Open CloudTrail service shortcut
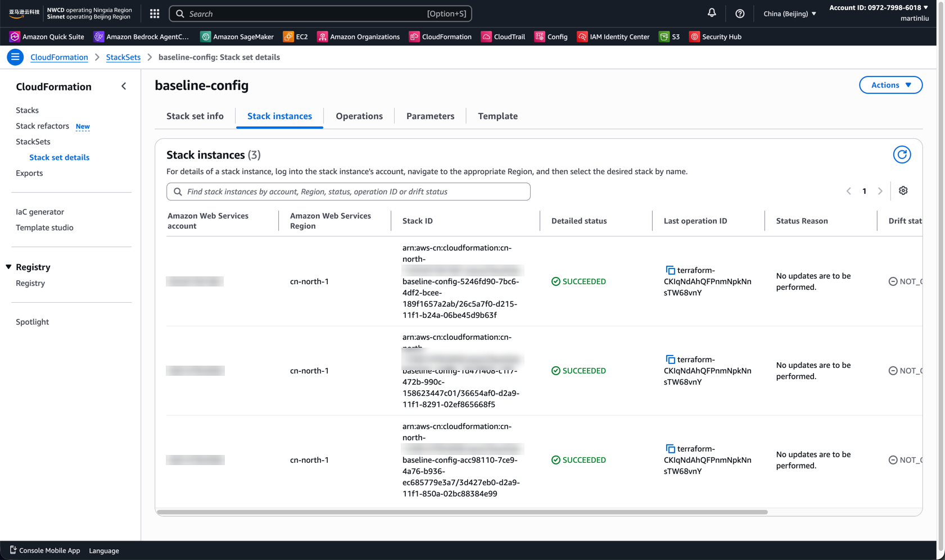This screenshot has height=560, width=945. (503, 37)
